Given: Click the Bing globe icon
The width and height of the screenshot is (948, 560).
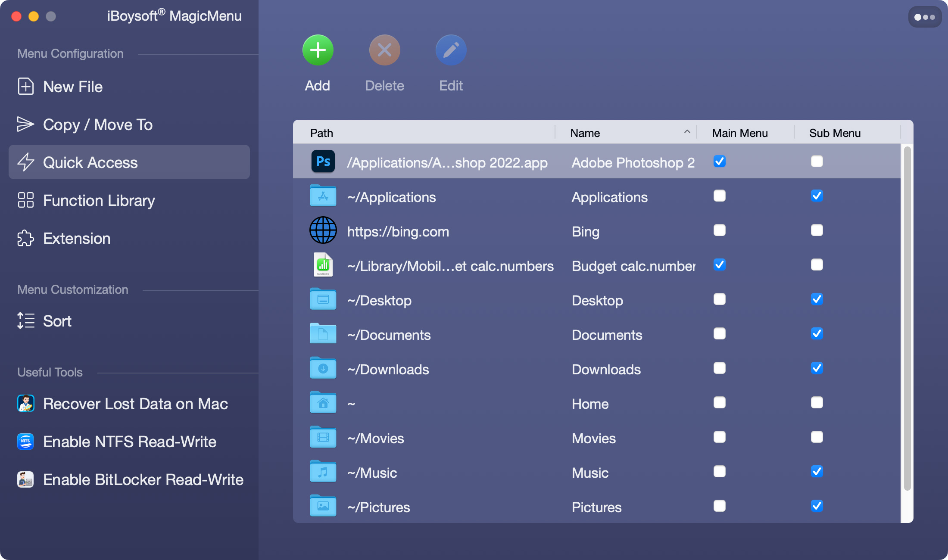Looking at the screenshot, I should pos(323,230).
